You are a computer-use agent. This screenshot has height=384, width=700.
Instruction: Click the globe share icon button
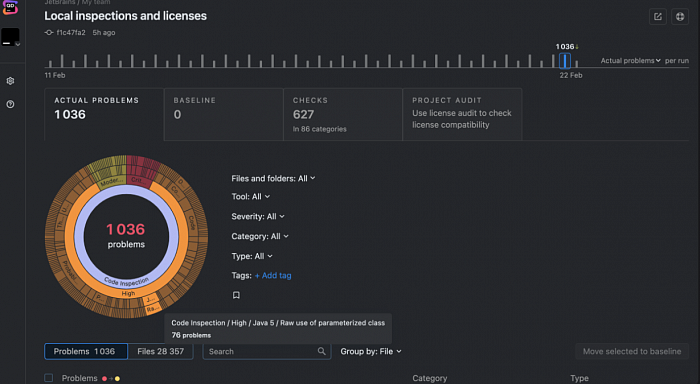pyautogui.click(x=680, y=17)
